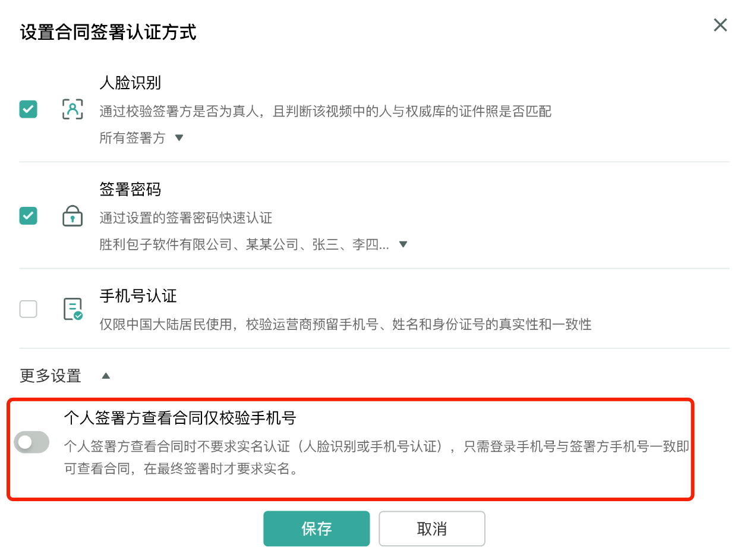741x560 pixels.
Task: Click the 更多设置 triangle arrow icon
Action: pyautogui.click(x=106, y=376)
